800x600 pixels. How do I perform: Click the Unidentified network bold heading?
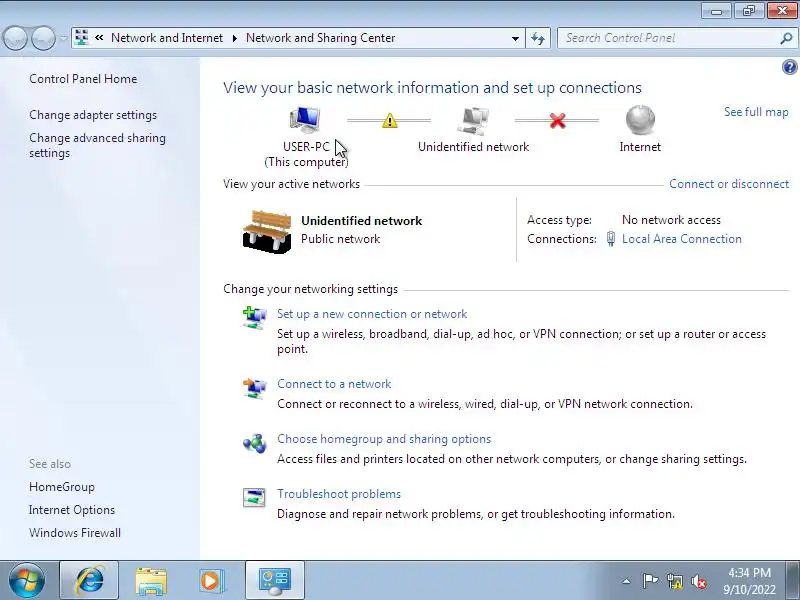362,220
